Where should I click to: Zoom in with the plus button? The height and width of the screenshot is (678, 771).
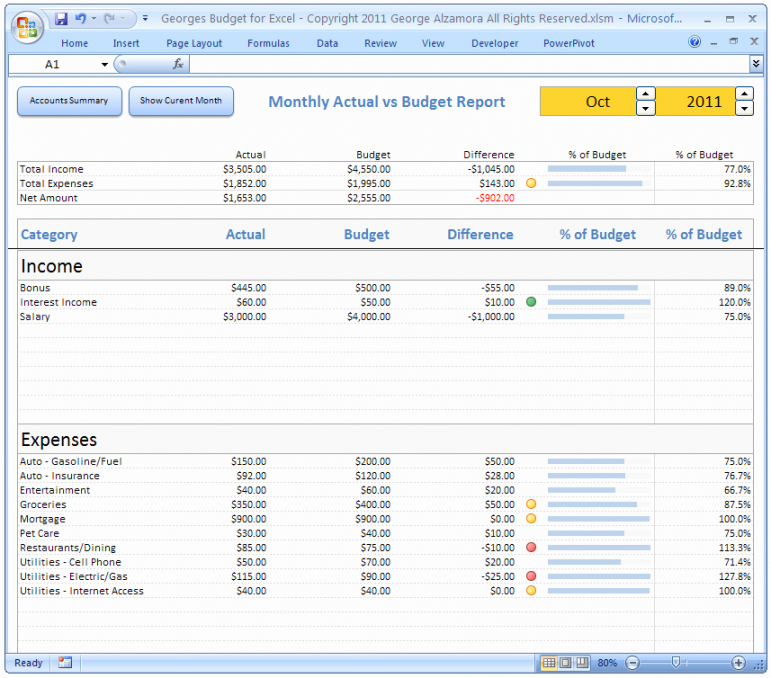(738, 663)
